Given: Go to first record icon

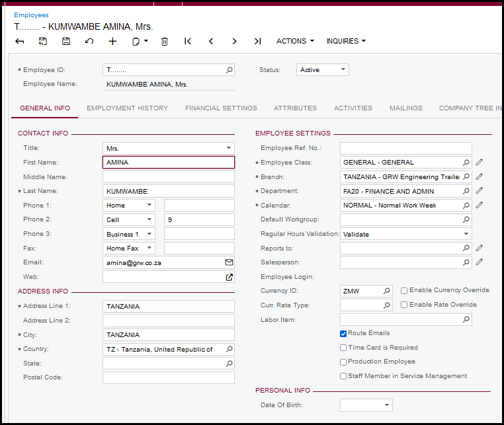Looking at the screenshot, I should point(188,41).
